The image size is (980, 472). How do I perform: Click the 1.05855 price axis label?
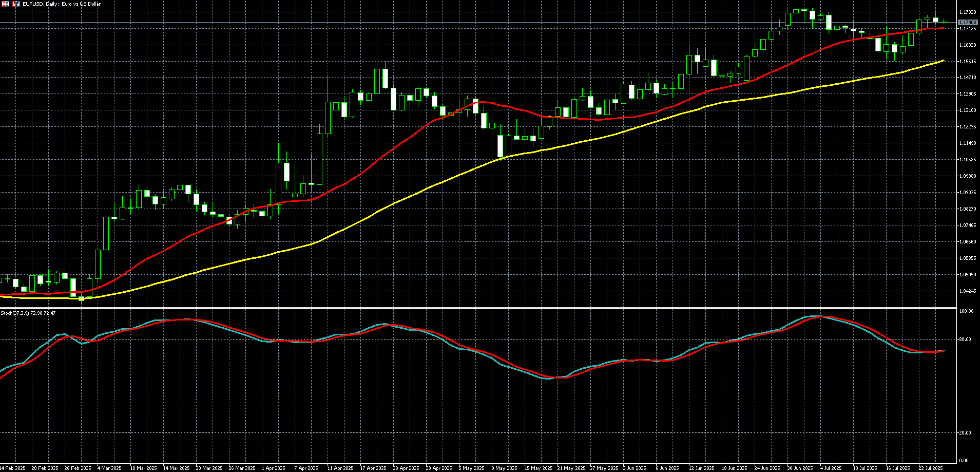pyautogui.click(x=968, y=258)
